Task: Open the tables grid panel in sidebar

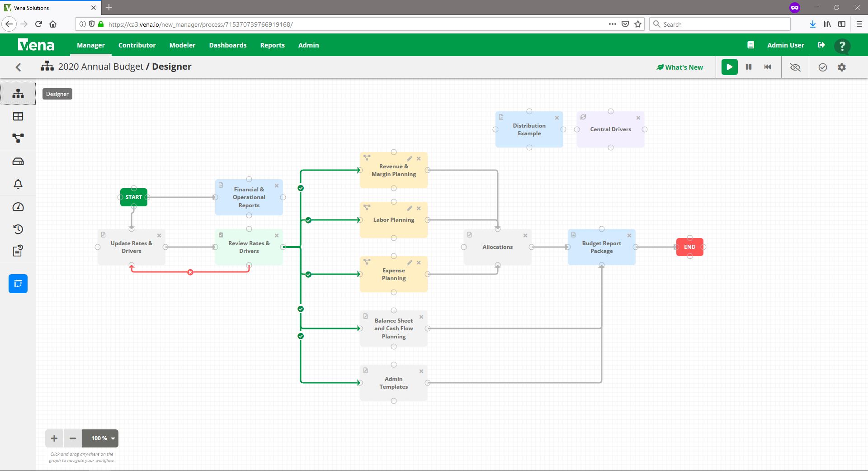Action: [18, 116]
